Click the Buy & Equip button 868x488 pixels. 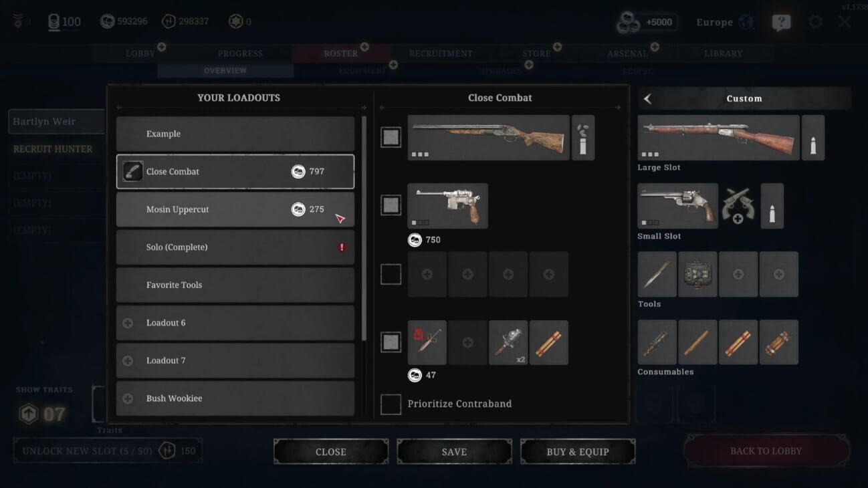[578, 452]
